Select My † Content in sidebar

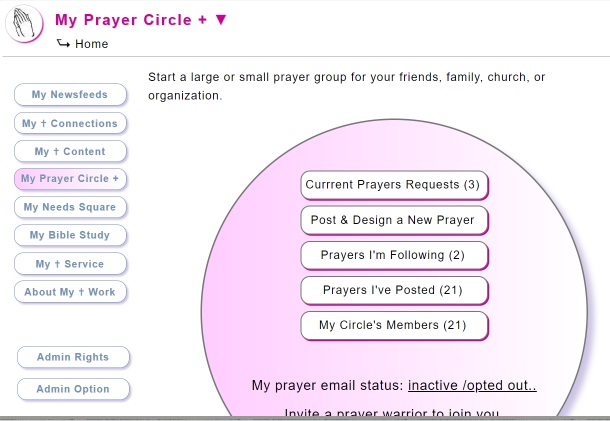(x=70, y=151)
